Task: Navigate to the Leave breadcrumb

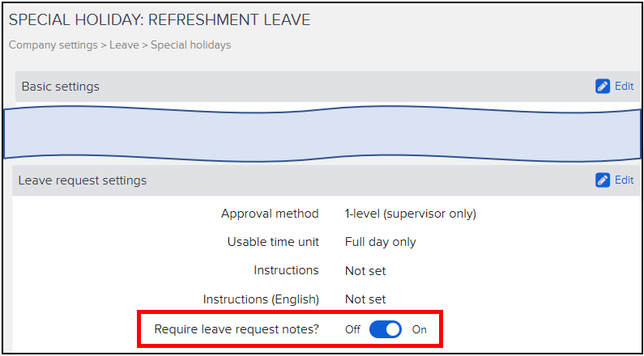Action: (124, 45)
